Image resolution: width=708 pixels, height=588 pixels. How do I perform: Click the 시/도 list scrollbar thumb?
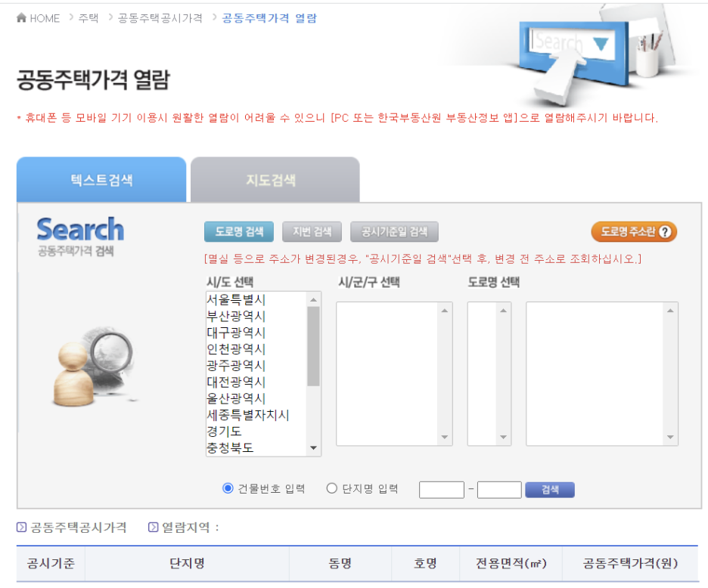[313, 346]
